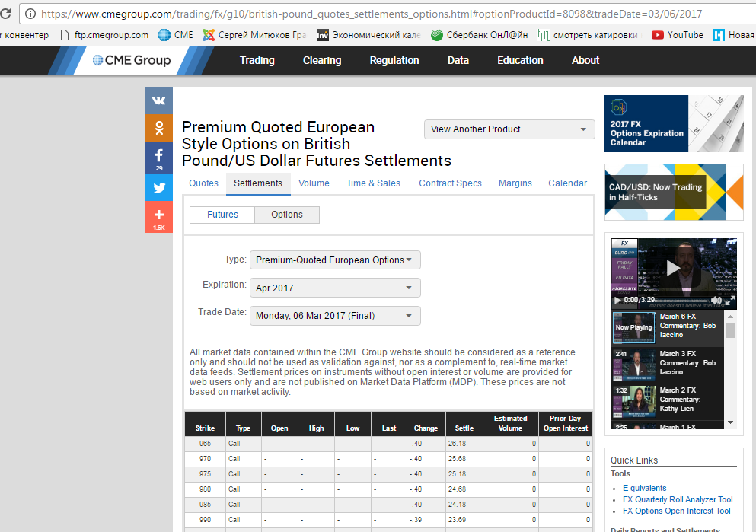Click the Facebook share icon
756x532 pixels.
click(x=159, y=157)
